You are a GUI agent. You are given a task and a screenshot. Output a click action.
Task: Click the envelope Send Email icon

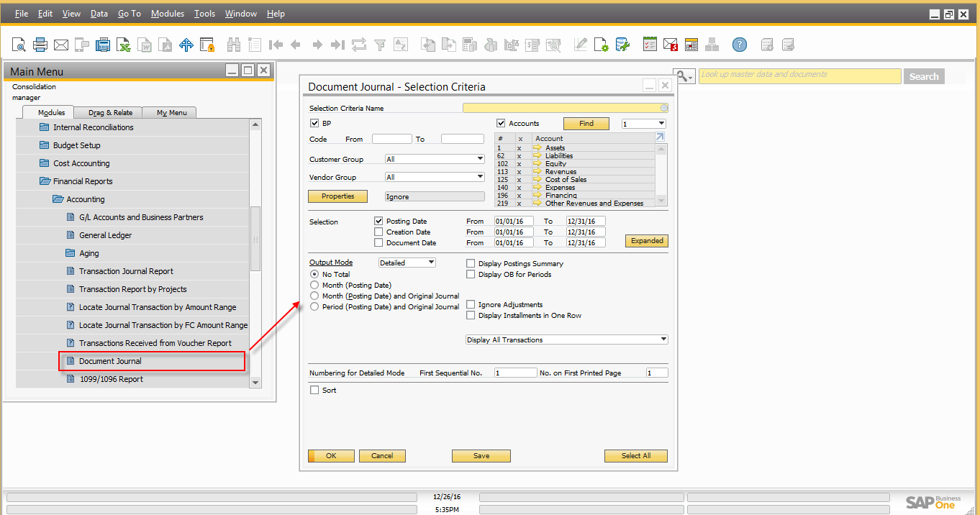(61, 45)
